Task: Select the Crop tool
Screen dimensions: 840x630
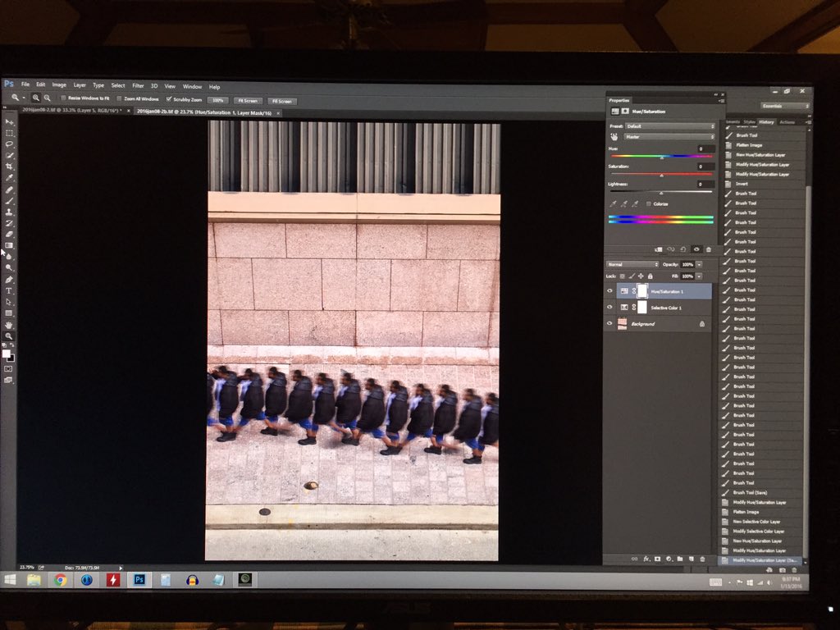Action: pos(9,167)
